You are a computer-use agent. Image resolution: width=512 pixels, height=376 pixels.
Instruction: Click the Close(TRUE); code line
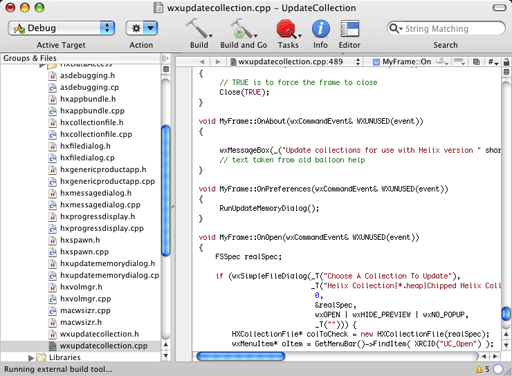244,92
